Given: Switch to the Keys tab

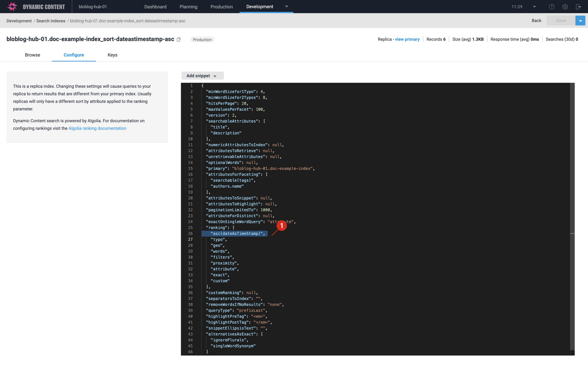Looking at the screenshot, I should tap(113, 55).
